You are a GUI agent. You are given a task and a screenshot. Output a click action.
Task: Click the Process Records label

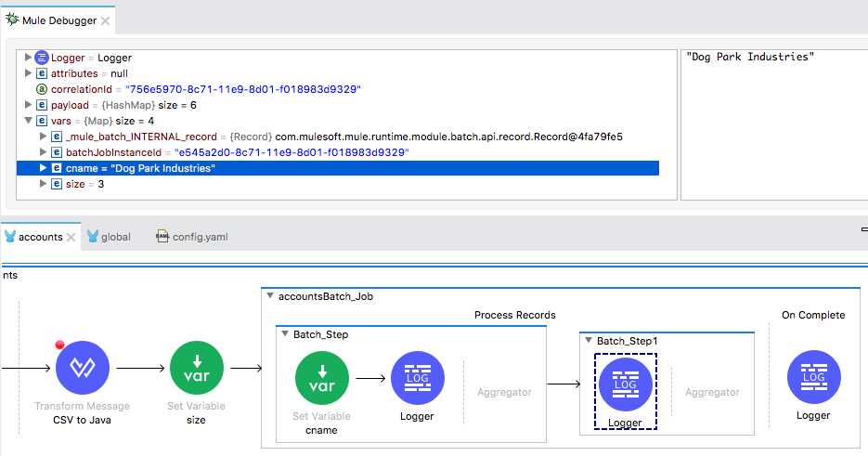coord(515,315)
